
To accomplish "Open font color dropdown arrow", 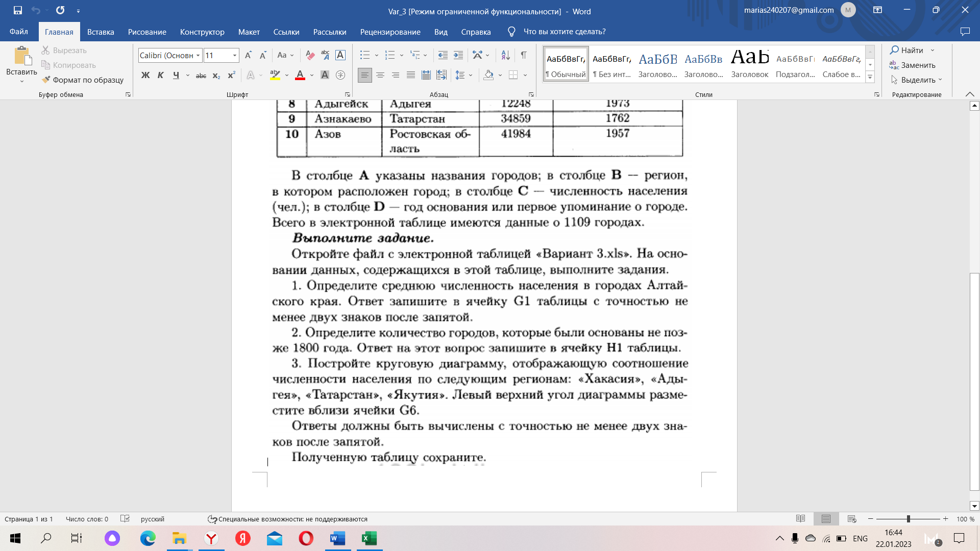I will click(312, 76).
